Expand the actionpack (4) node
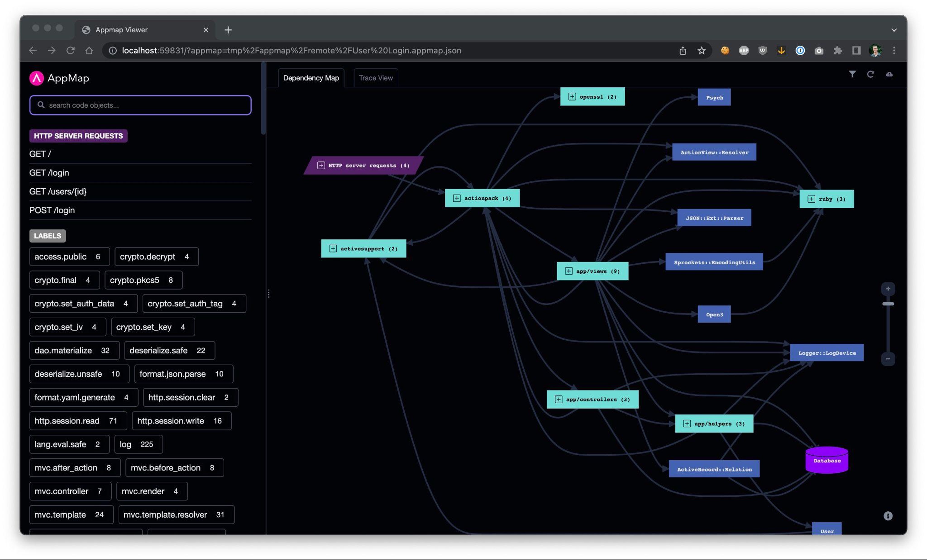Image resolution: width=927 pixels, height=560 pixels. [x=456, y=198]
